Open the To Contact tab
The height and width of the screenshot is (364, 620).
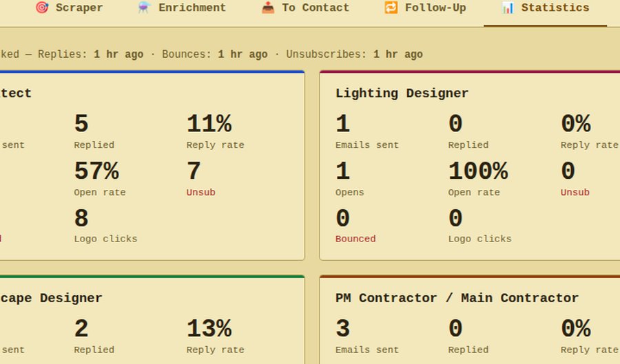pos(305,8)
